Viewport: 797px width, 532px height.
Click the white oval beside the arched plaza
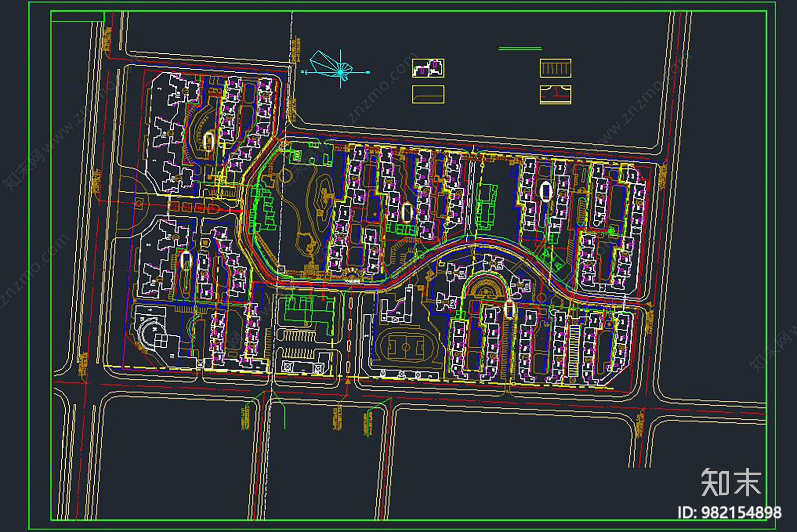click(509, 308)
